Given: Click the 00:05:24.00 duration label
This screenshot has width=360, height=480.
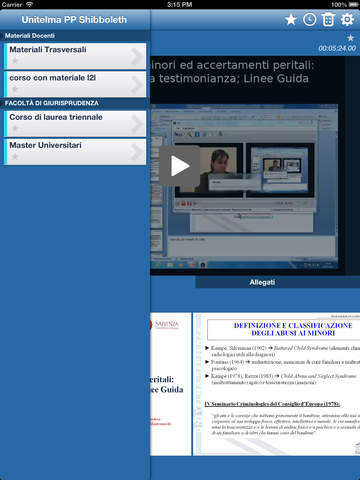Looking at the screenshot, I should 337,48.
